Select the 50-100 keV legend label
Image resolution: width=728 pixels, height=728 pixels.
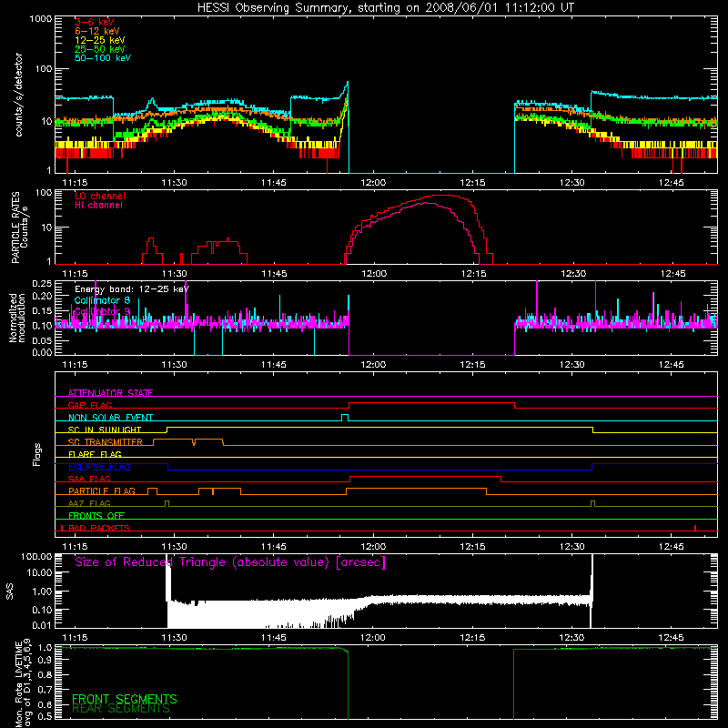[x=103, y=58]
